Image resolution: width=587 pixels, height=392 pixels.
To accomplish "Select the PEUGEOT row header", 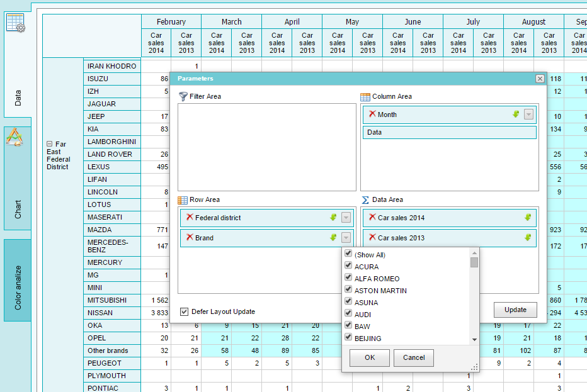I will tap(112, 363).
